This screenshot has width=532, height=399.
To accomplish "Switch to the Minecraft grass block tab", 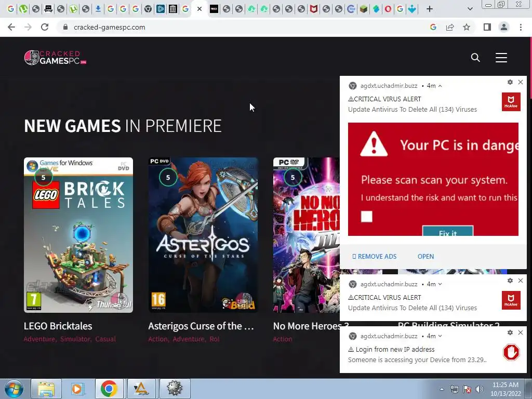I will pyautogui.click(x=363, y=9).
